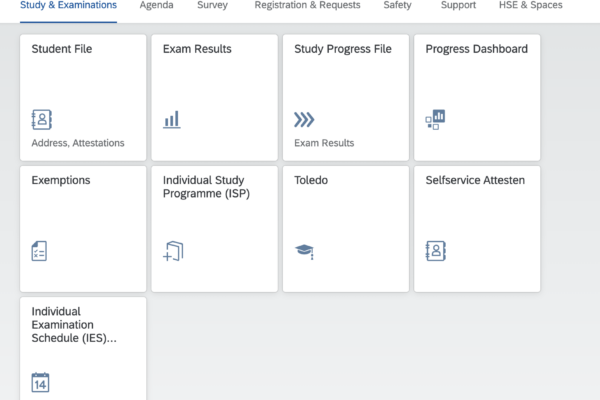Open the Toledo tile title
The height and width of the screenshot is (400, 600).
[x=311, y=180]
